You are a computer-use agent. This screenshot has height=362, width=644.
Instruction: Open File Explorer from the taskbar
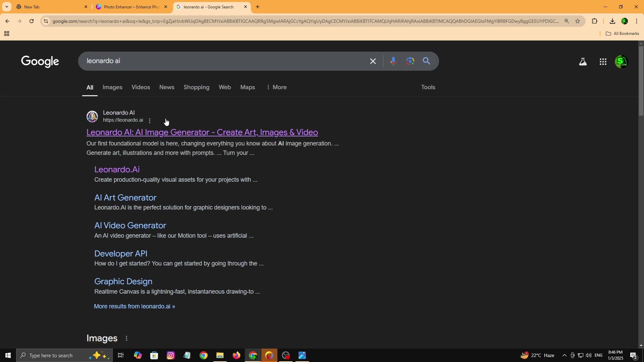tap(220, 355)
